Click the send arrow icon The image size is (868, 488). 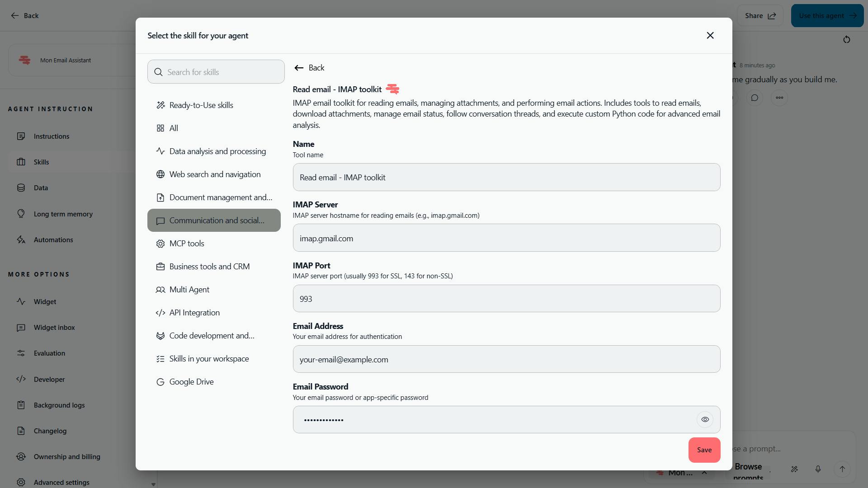click(x=842, y=469)
